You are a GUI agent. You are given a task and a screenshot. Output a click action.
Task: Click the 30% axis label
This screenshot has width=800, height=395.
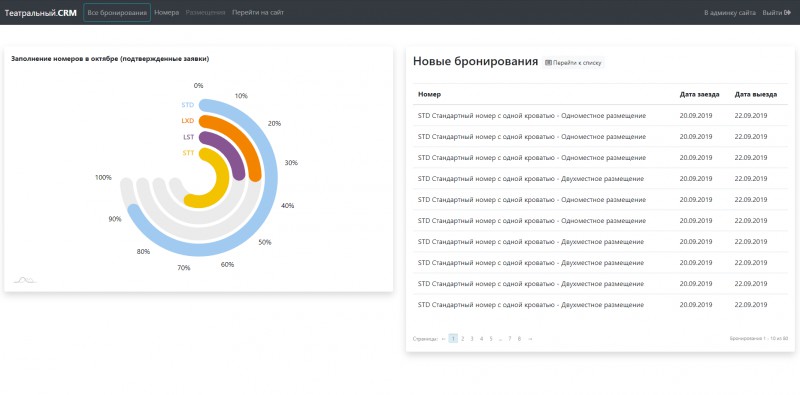[291, 163]
